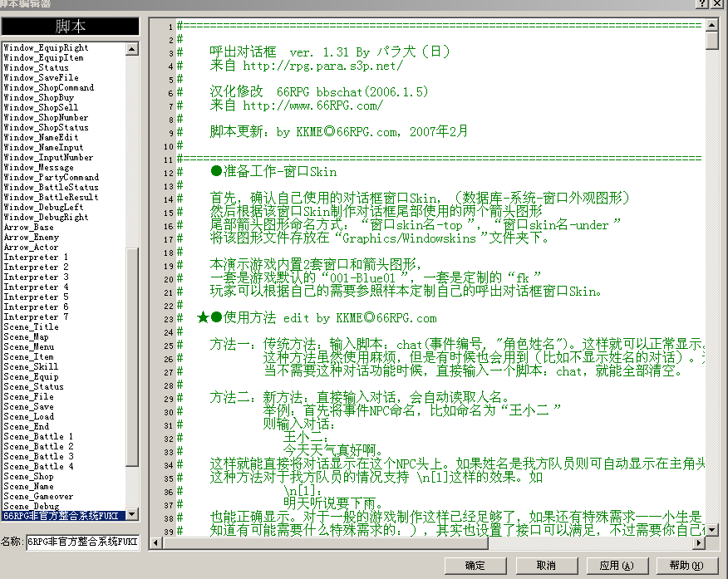The image size is (728, 579).
Task: Select Interpreter 7 script
Action: click(37, 316)
